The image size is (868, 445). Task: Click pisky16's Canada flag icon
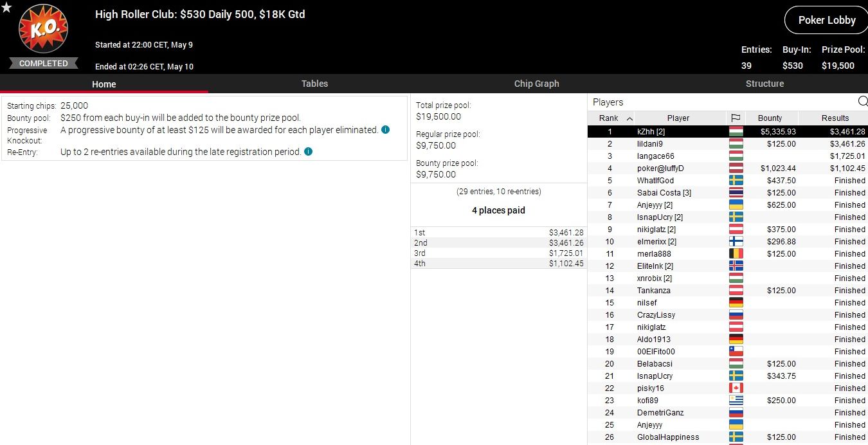(x=736, y=388)
